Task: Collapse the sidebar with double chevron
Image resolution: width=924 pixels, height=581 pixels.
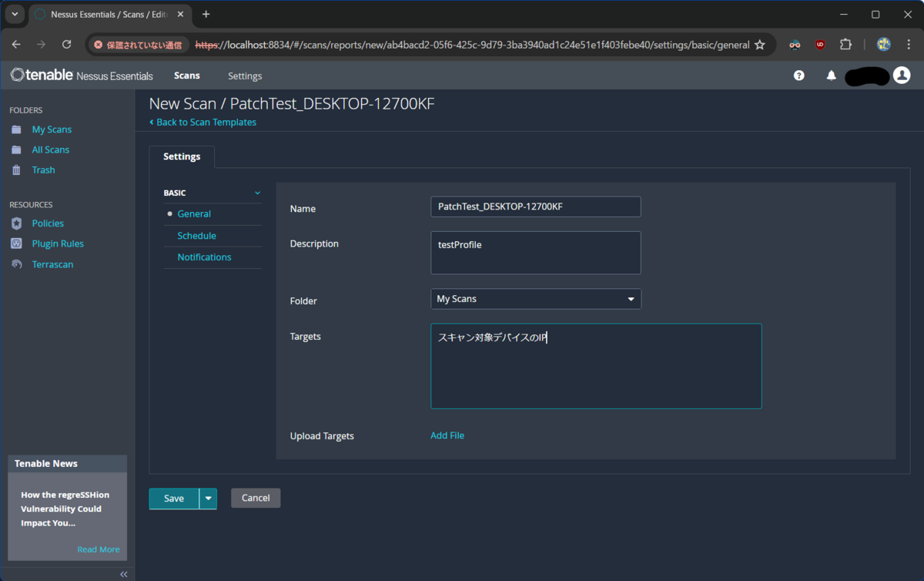Action: point(123,574)
